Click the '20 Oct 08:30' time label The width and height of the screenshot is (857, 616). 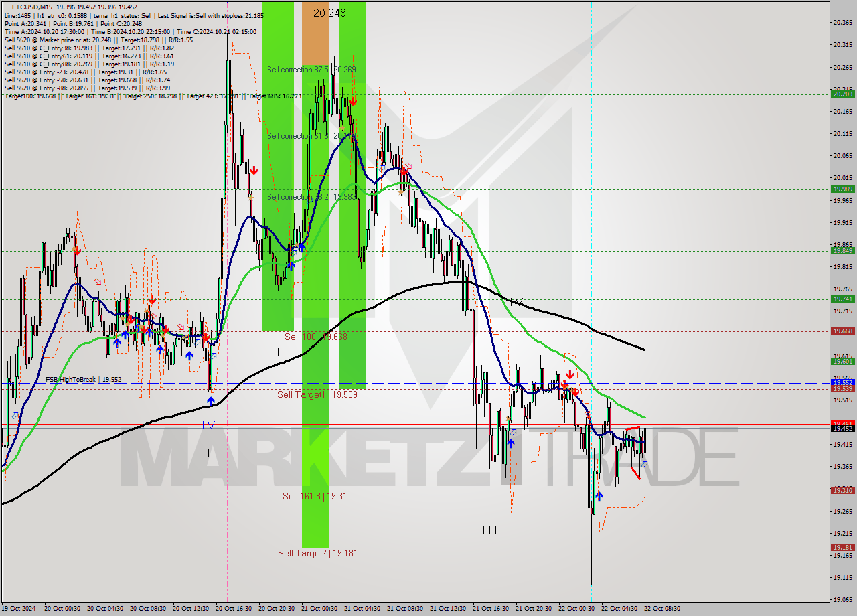pos(148,609)
